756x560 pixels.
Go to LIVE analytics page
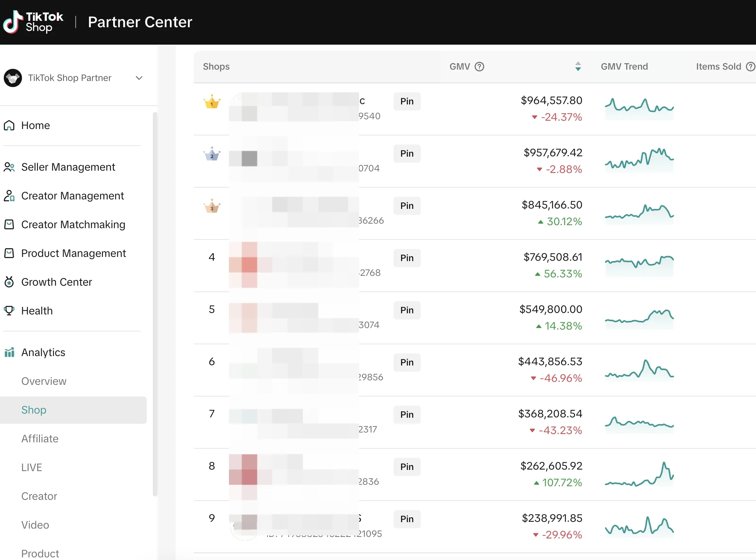31,468
